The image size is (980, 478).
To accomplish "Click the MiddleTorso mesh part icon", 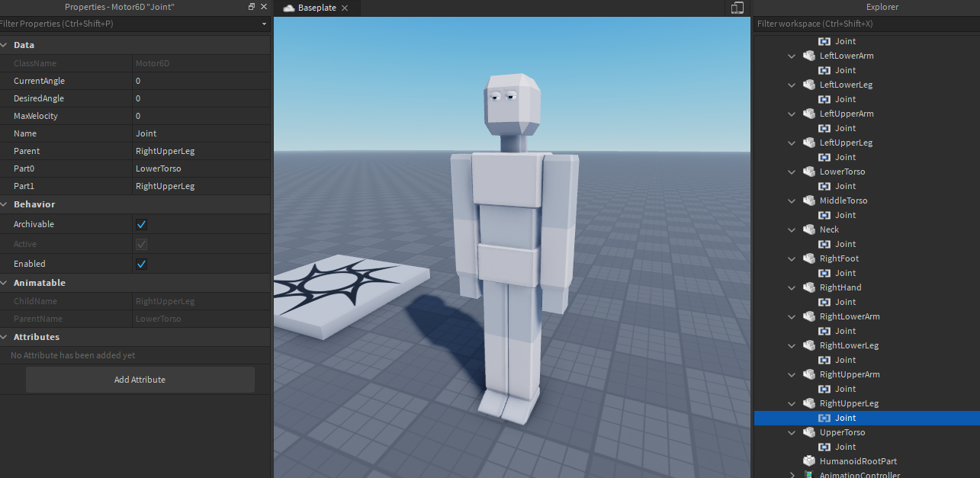I will (x=809, y=201).
